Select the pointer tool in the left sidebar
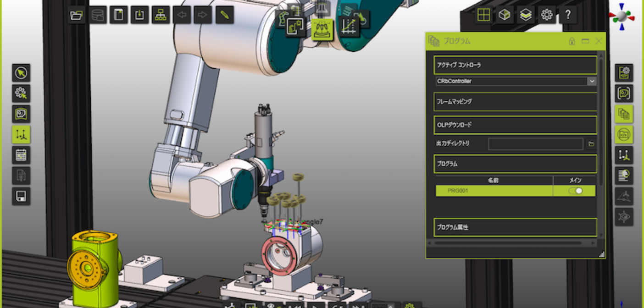 point(21,73)
